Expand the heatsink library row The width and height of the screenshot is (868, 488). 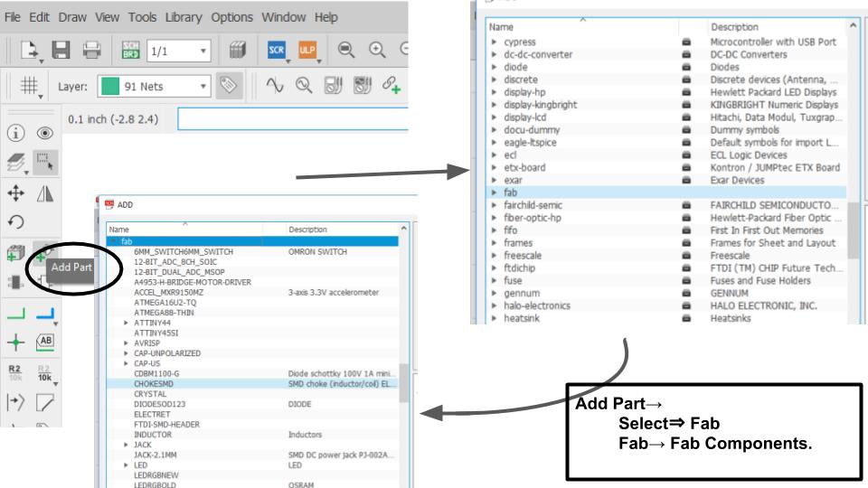(494, 318)
